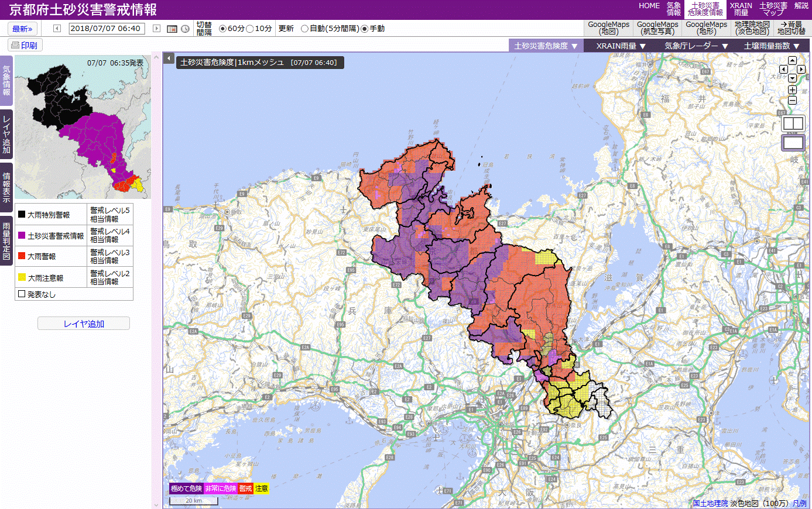This screenshot has width=812, height=509.
Task: Zoom in with the plus button
Action: pos(792,90)
